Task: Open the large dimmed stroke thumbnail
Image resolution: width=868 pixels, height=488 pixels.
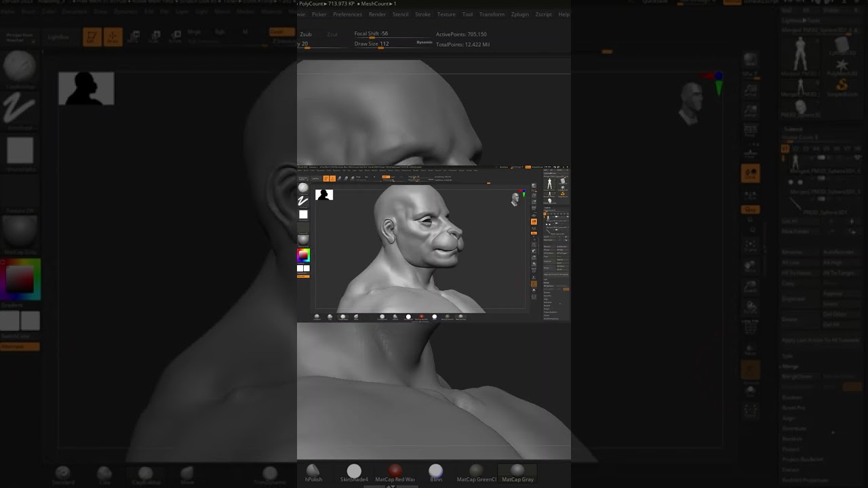Action: [x=20, y=108]
